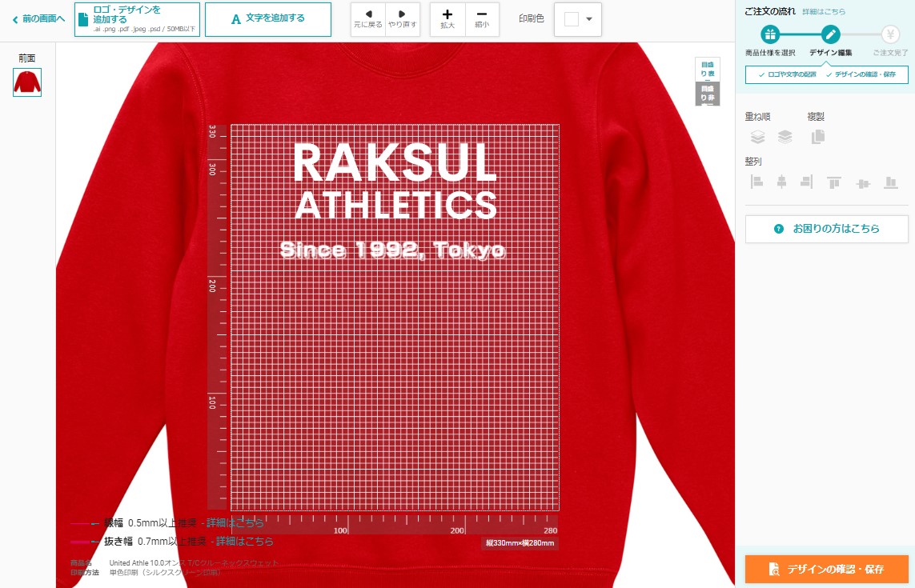Viewport: 915px width, 588px height.
Task: Zoom out with 縮小 minus button
Action: pyautogui.click(x=482, y=19)
